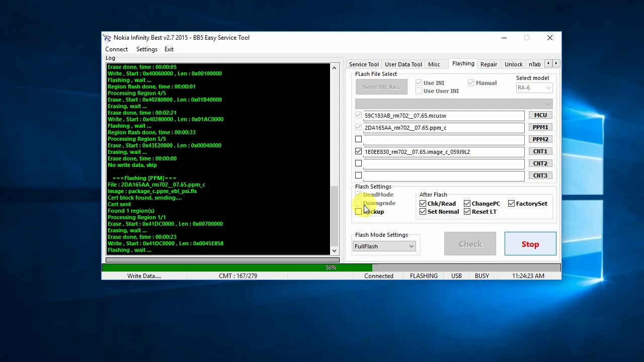
Task: Click the FLASHING status entry
Action: [424, 276]
